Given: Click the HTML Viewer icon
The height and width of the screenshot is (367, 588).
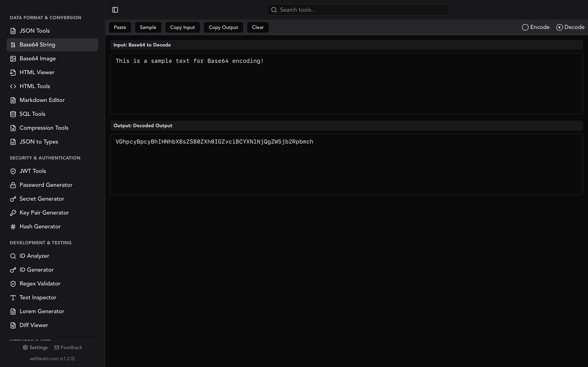Looking at the screenshot, I should [x=13, y=72].
